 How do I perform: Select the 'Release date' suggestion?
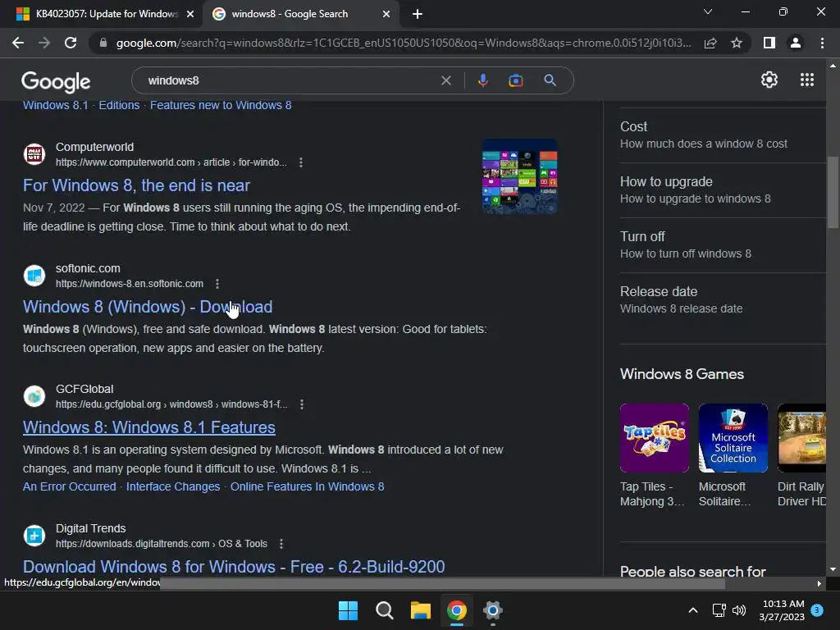click(x=723, y=300)
